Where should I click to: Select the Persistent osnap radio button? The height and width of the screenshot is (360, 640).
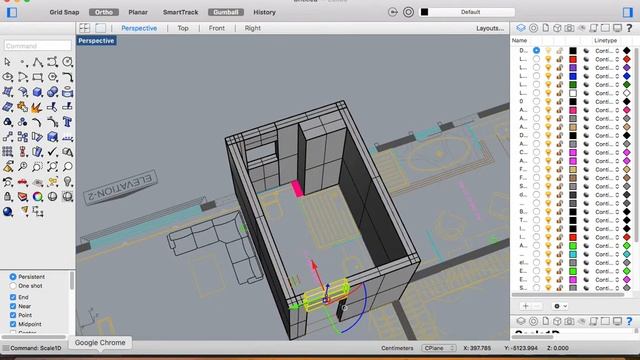[x=13, y=277]
